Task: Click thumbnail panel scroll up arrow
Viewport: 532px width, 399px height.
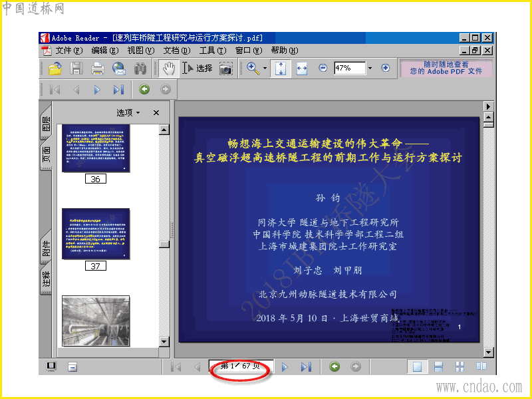Action: 164,130
